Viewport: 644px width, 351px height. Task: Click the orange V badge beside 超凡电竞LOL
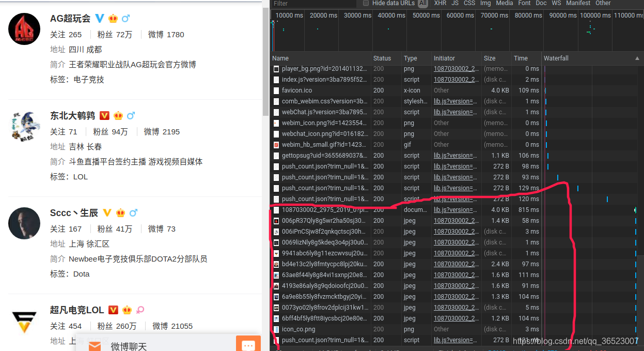113,310
